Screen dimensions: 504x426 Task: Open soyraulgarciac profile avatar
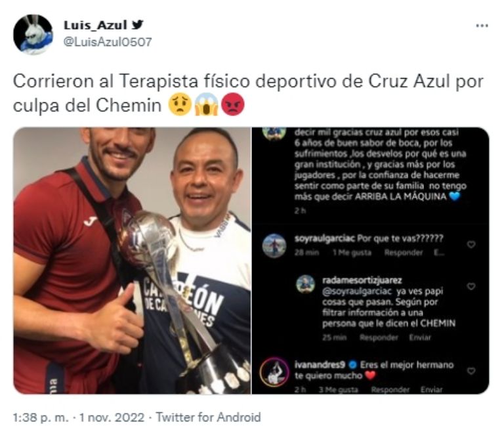[274, 245]
